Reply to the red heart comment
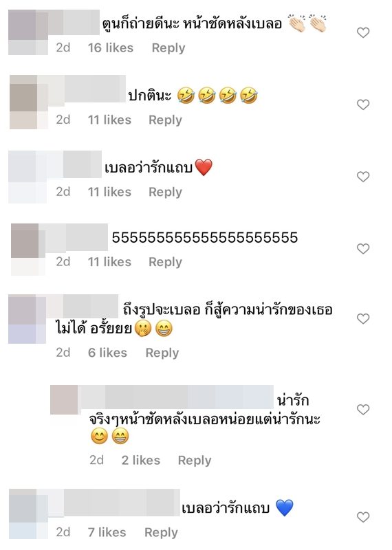The height and width of the screenshot is (550, 392). click(x=165, y=192)
